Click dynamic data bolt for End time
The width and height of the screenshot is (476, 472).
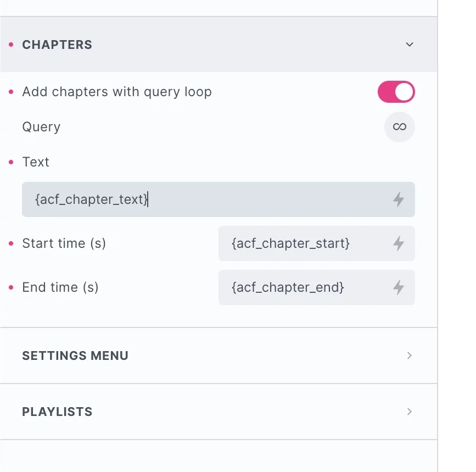point(399,287)
